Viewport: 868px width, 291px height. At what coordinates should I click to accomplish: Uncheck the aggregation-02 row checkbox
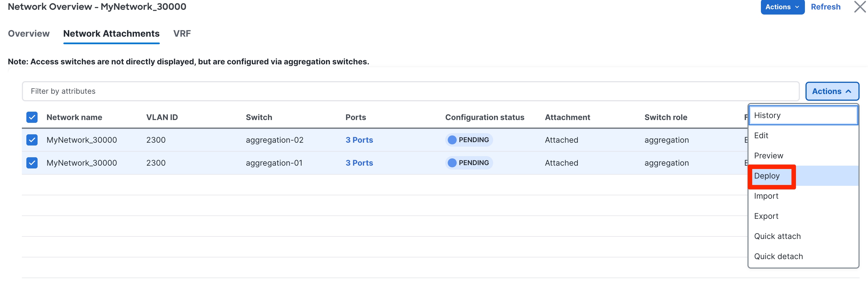32,140
